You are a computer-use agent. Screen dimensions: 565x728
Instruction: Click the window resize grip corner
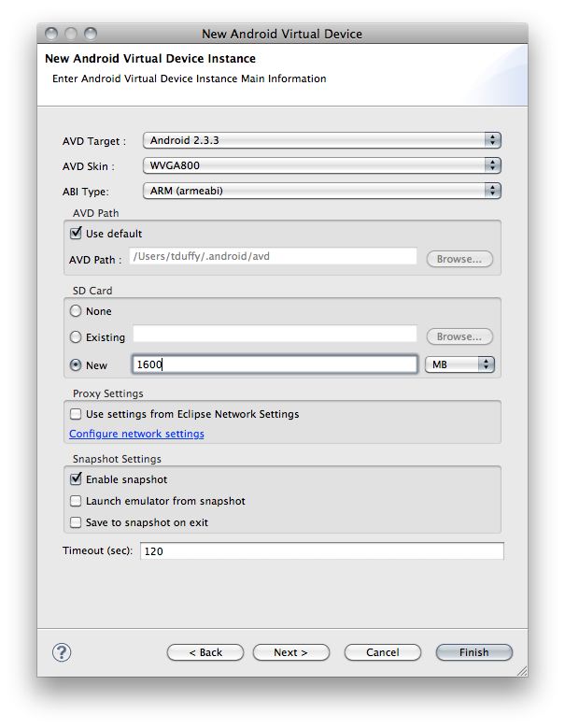click(522, 671)
